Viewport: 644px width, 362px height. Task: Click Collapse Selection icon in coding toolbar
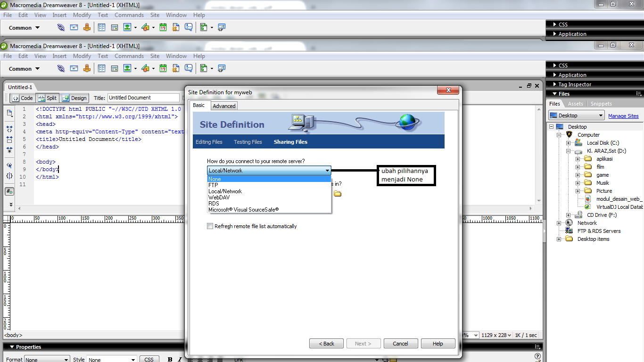coord(9,140)
